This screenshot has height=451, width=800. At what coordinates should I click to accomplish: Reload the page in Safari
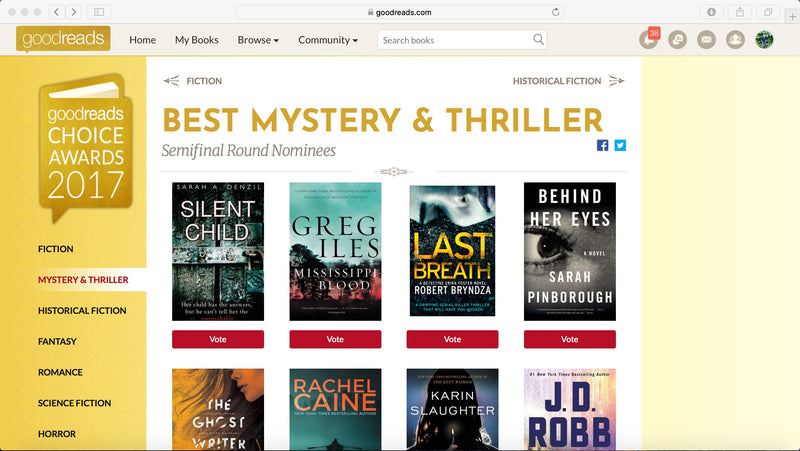556,12
